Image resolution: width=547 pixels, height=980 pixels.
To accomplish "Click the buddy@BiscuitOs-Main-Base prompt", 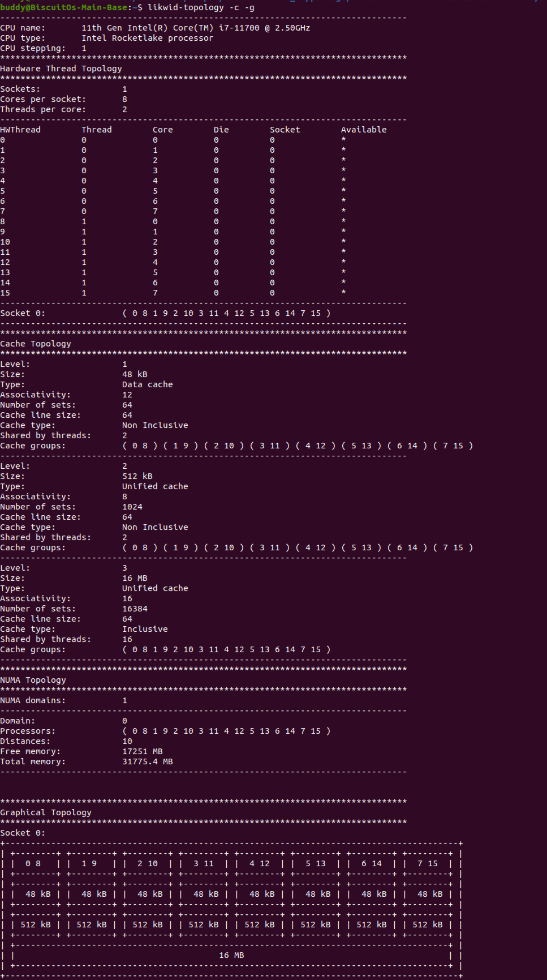I will (x=63, y=7).
